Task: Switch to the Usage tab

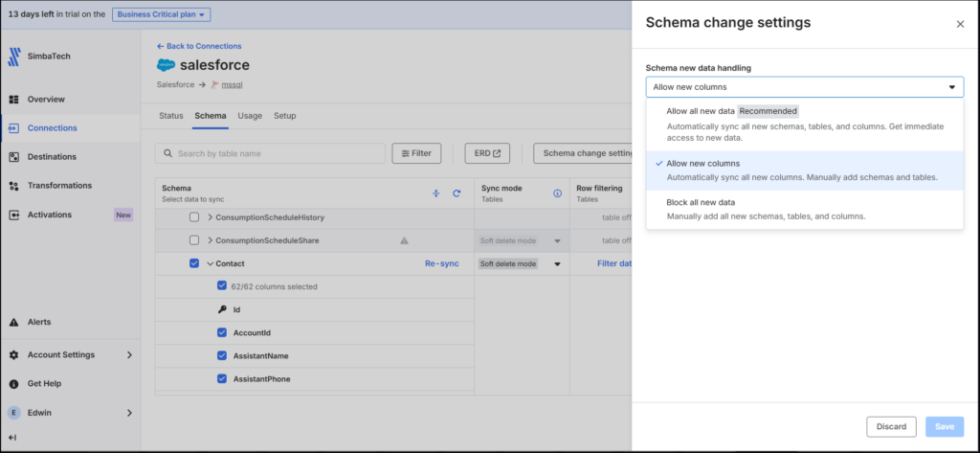Action: pyautogui.click(x=250, y=116)
